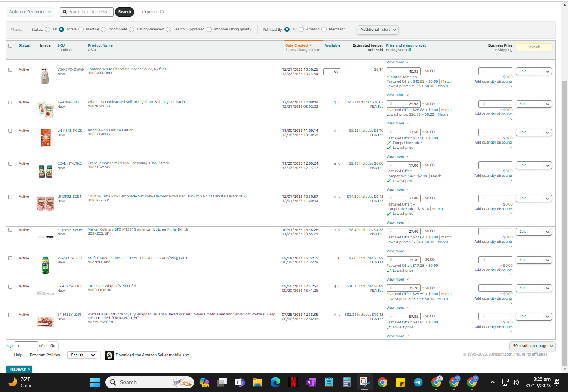The width and height of the screenshot is (568, 392).
Task: Expand Additional filters dropdown
Action: click(x=377, y=30)
